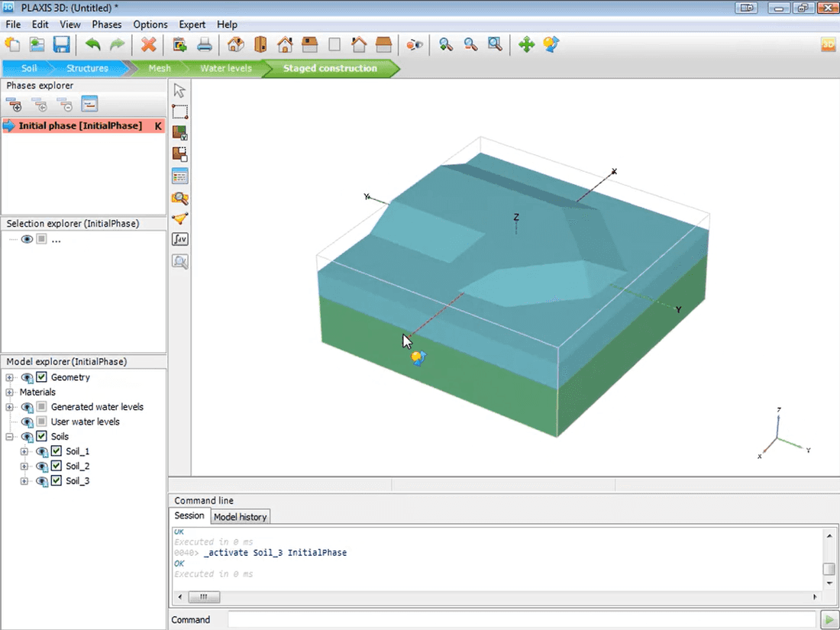Switch to the Model history tab
Screen dimensions: 840x630
(240, 516)
